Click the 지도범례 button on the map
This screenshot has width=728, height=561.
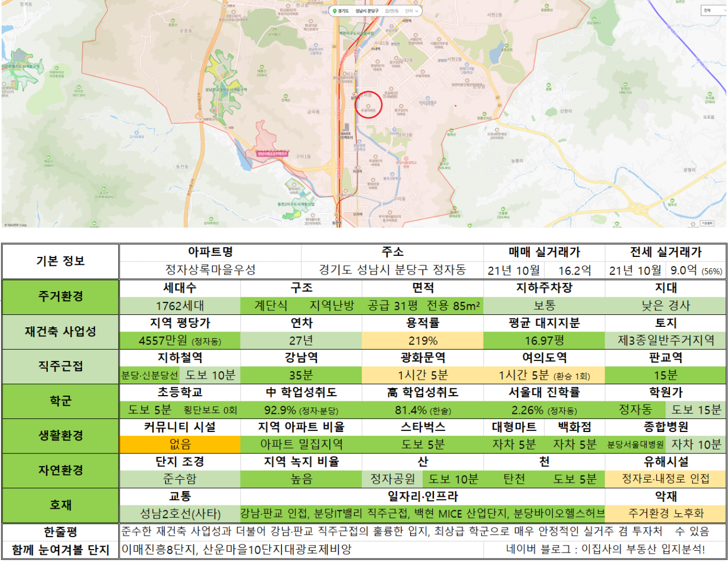707,223
